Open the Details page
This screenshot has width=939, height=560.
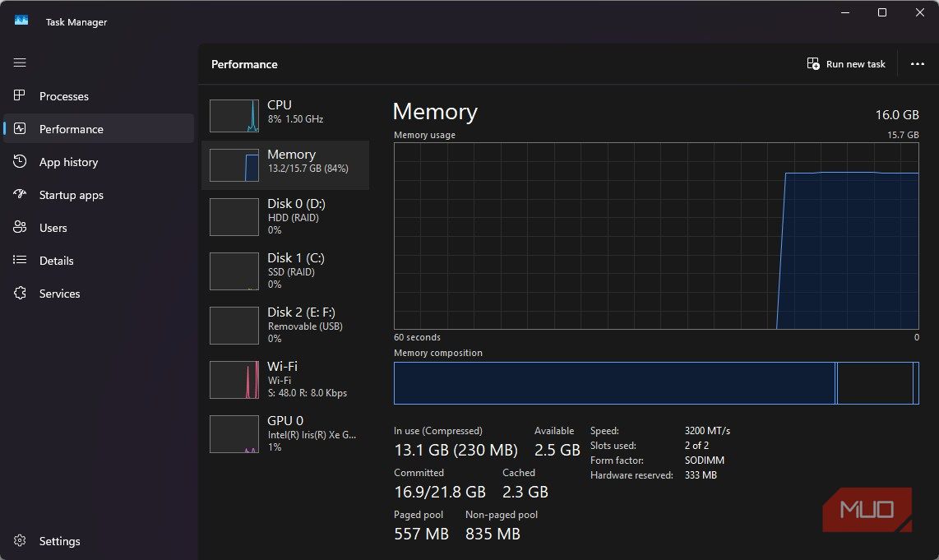click(98, 261)
